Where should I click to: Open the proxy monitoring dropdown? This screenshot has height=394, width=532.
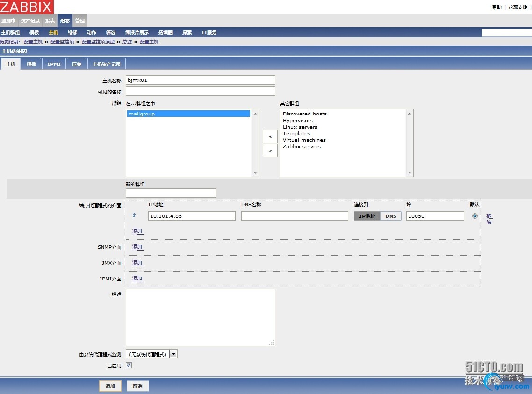[151, 354]
